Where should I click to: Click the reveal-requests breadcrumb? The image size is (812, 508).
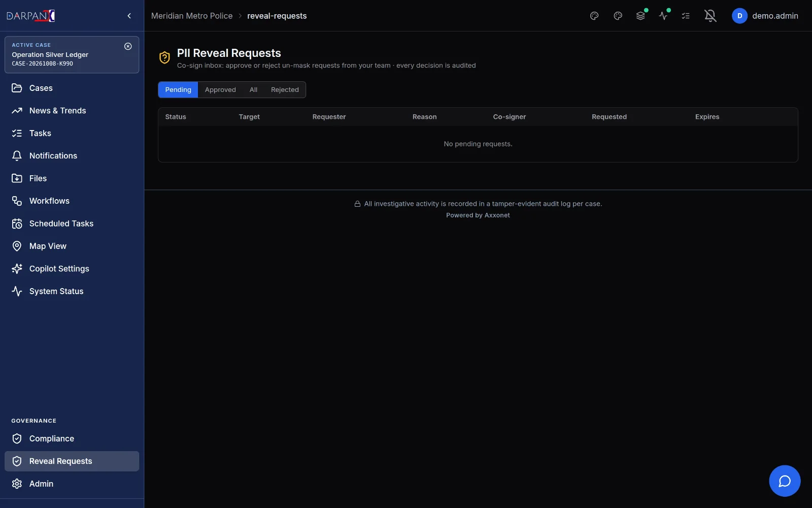coord(277,16)
